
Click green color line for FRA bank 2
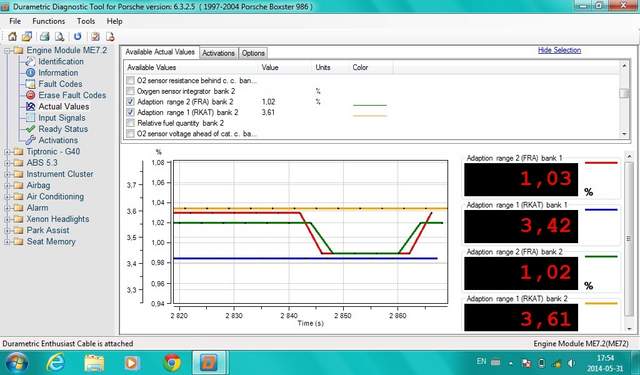(369, 105)
